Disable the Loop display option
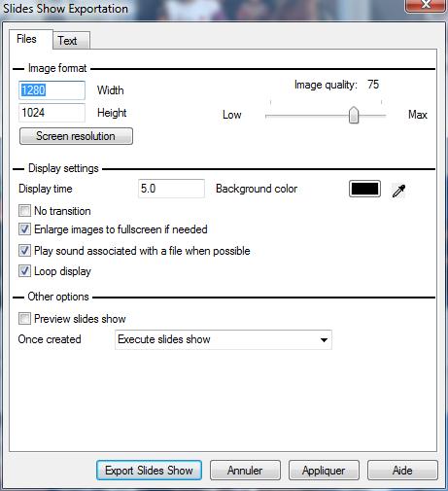The width and height of the screenshot is (448, 491). 24,271
